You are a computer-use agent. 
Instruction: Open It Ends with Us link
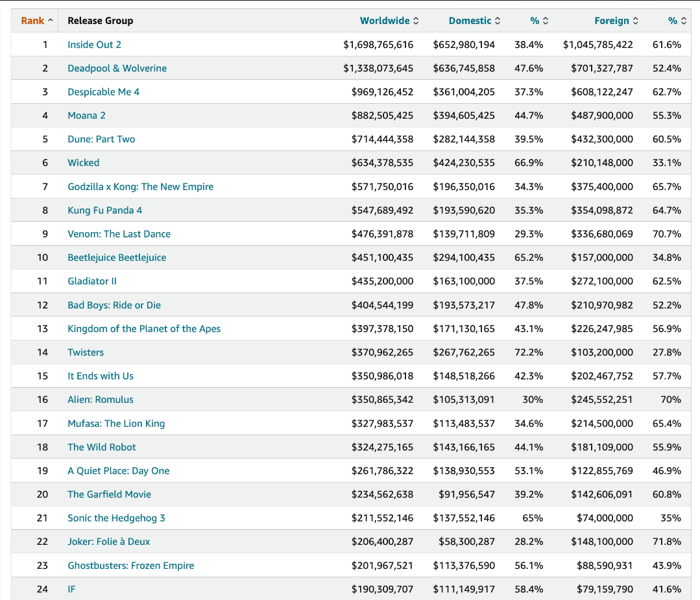100,376
